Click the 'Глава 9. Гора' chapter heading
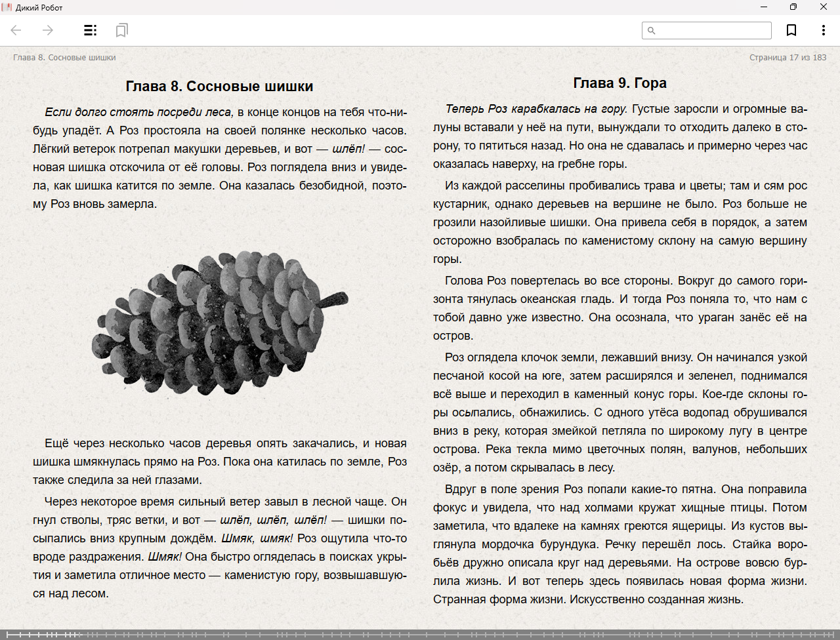The image size is (840, 640). 619,83
